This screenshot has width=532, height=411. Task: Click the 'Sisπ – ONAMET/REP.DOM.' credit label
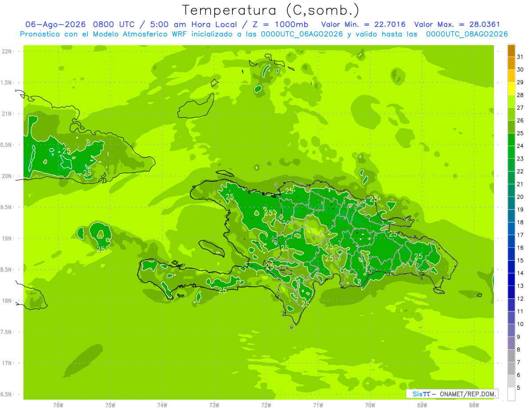(452, 394)
